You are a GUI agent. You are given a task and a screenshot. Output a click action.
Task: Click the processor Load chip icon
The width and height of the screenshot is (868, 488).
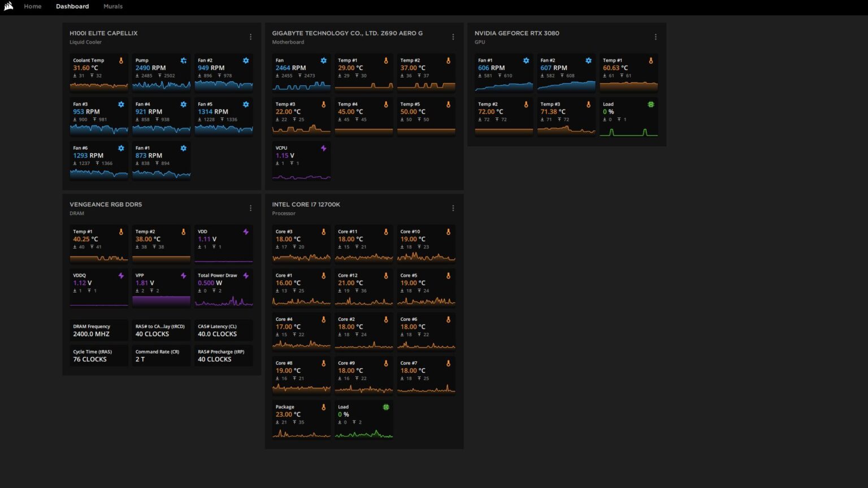pos(386,407)
